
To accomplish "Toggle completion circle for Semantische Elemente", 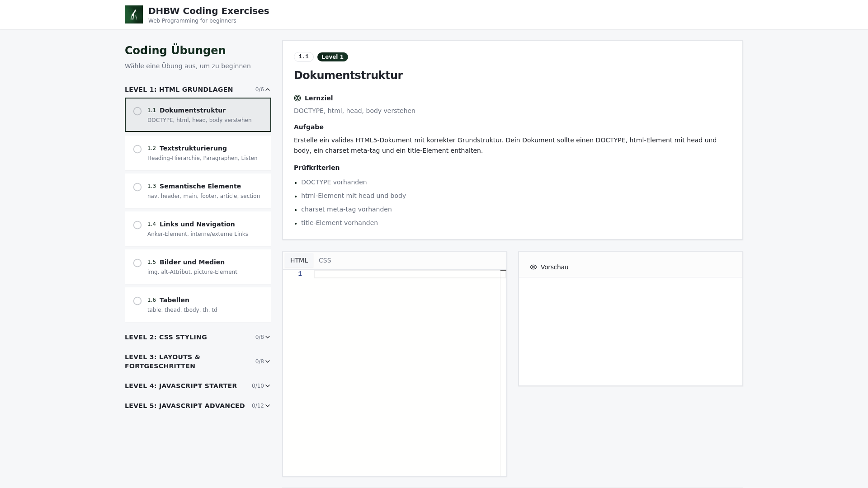I will [137, 187].
